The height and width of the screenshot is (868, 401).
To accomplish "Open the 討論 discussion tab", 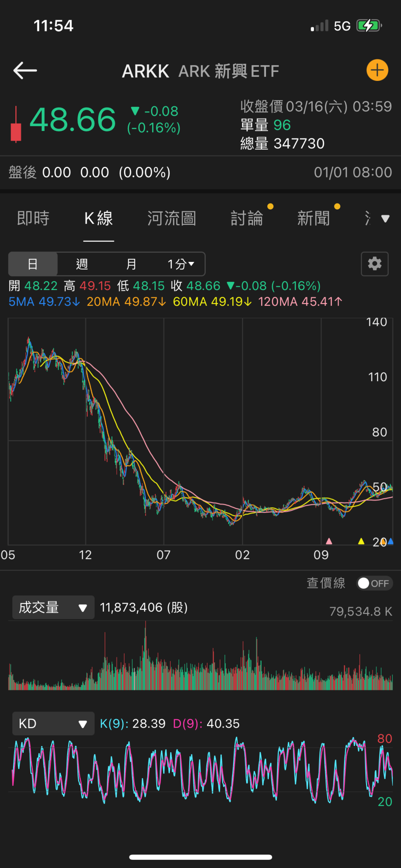I will pos(247,219).
